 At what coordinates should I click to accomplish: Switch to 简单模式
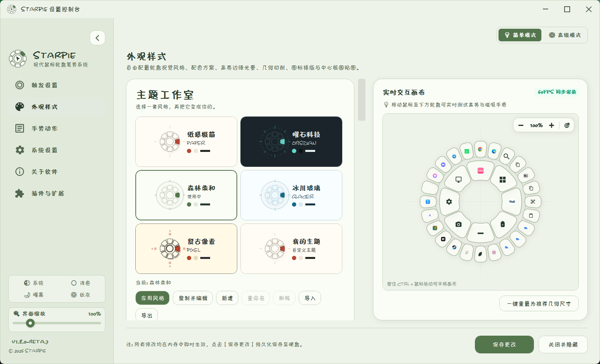coord(520,35)
